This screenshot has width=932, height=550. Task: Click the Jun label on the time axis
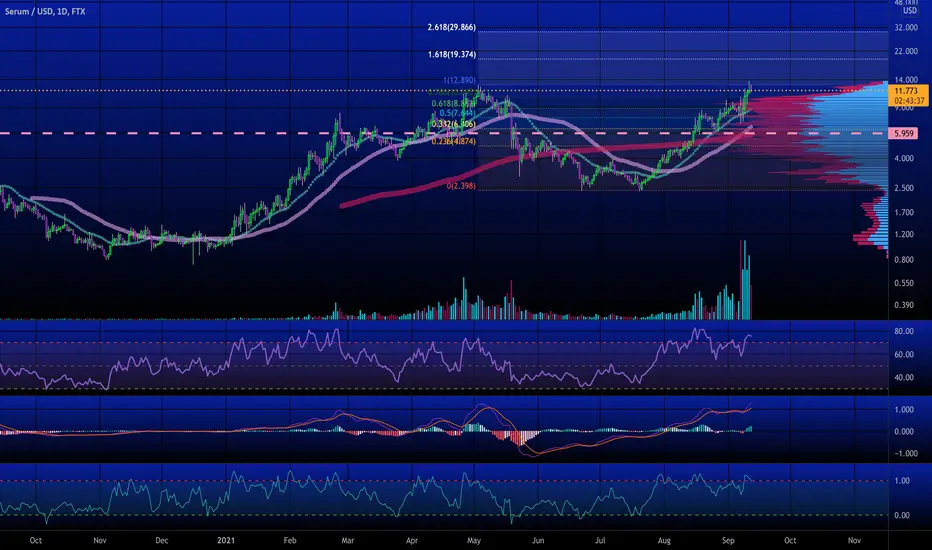tap(538, 540)
